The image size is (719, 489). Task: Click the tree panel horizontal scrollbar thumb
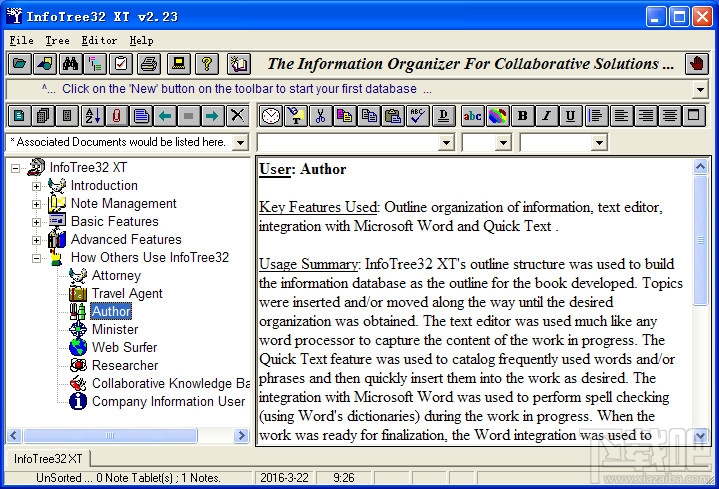tap(110, 435)
